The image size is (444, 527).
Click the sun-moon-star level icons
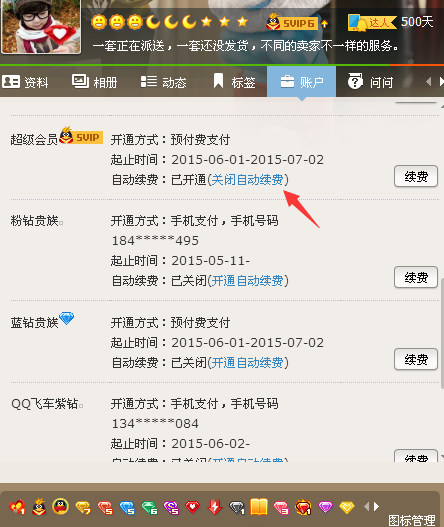click(x=170, y=22)
